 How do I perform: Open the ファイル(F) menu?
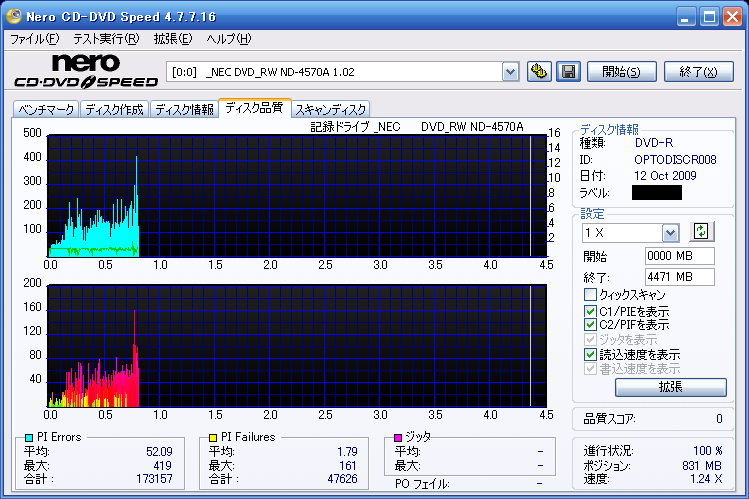coord(35,39)
